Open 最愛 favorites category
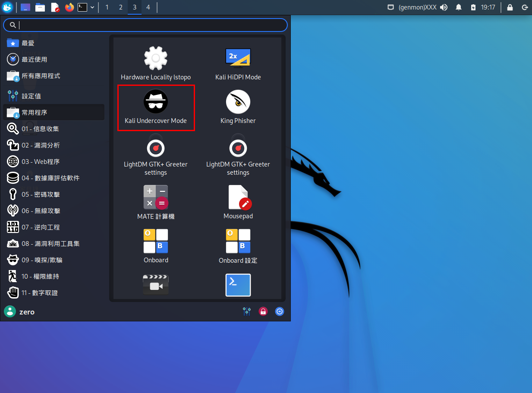The image size is (532, 393). point(54,43)
